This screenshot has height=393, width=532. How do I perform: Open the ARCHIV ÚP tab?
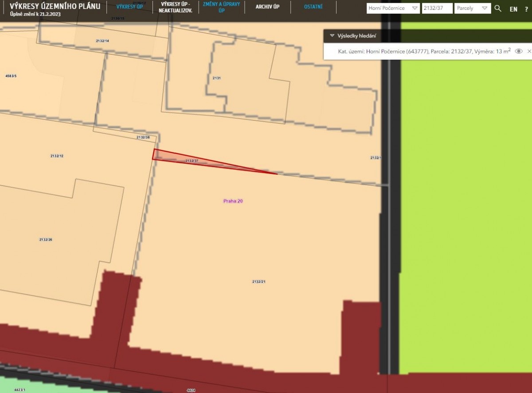(x=267, y=7)
